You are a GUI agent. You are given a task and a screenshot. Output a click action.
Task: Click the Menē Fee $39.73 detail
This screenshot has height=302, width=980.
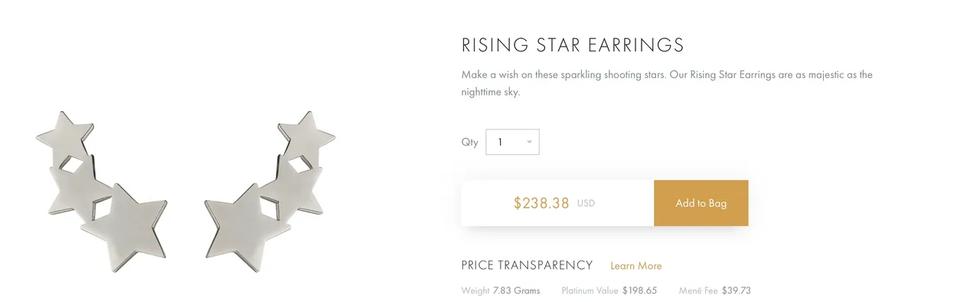tap(714, 291)
